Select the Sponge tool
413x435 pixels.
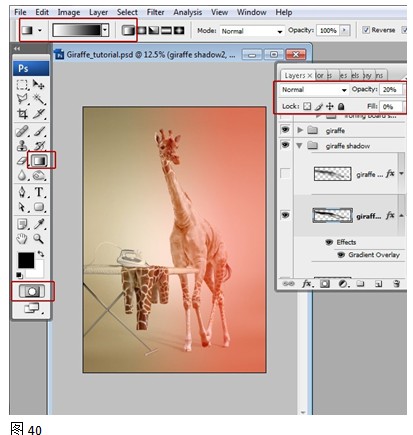point(39,175)
